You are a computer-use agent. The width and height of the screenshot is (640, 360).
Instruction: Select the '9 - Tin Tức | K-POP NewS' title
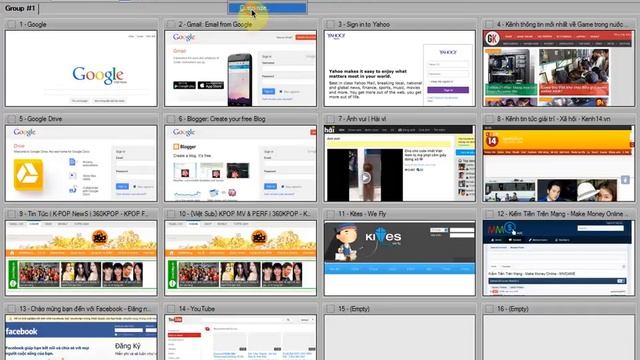coord(83,214)
